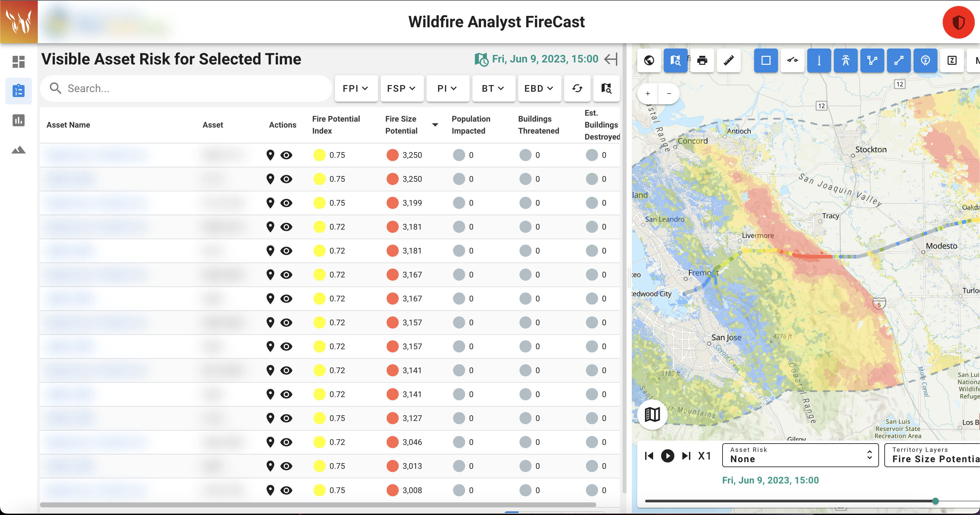Click the globe icon on map toolbar
The width and height of the screenshot is (980, 515).
click(649, 60)
